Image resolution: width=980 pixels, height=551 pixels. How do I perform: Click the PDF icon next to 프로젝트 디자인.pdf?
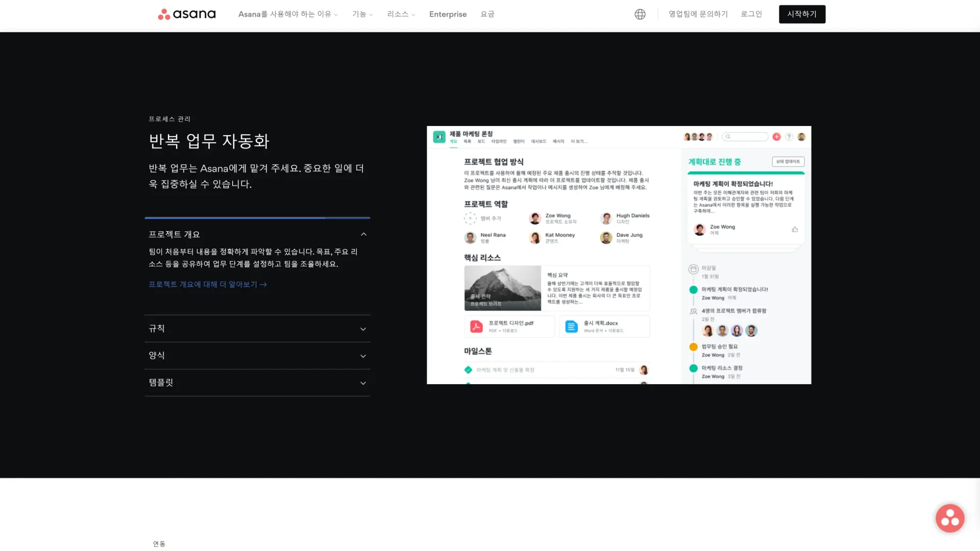[476, 325]
